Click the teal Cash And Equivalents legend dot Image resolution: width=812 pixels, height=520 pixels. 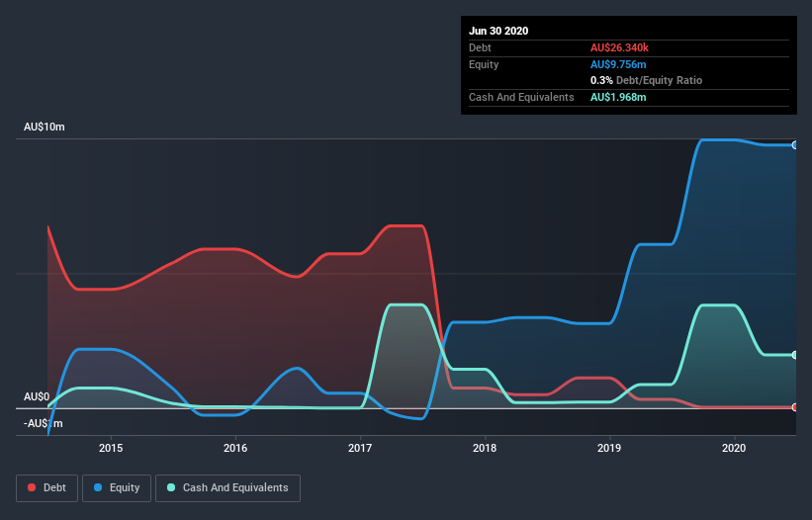[x=171, y=487]
